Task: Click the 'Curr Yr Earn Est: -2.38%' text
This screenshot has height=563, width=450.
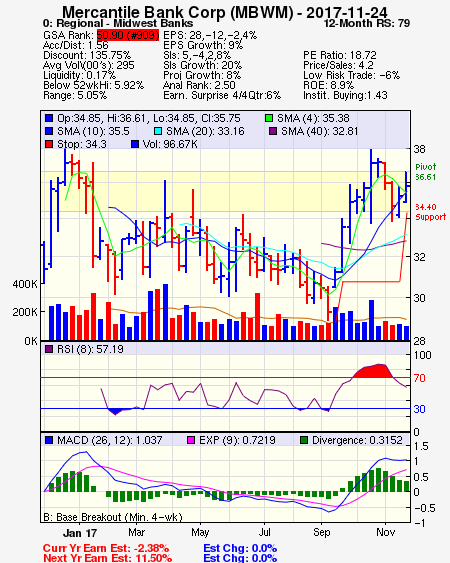Action: click(x=106, y=548)
